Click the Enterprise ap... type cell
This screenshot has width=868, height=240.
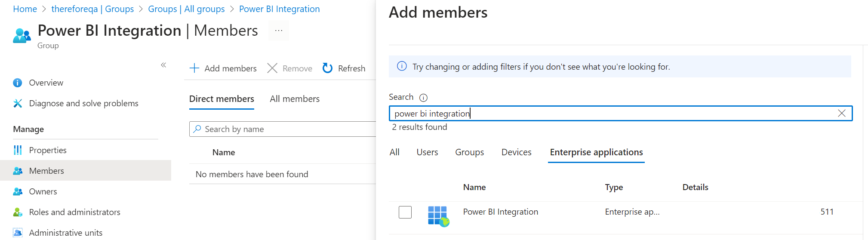(x=632, y=212)
